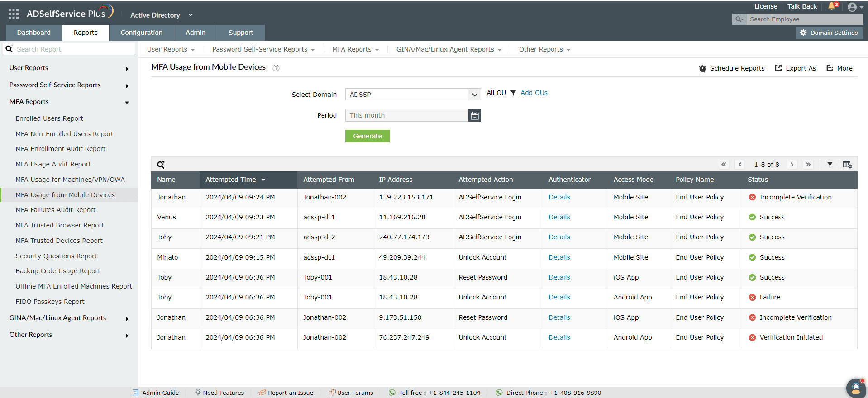Open MFA Non-Enrolled Users Report
868x398 pixels.
click(64, 134)
